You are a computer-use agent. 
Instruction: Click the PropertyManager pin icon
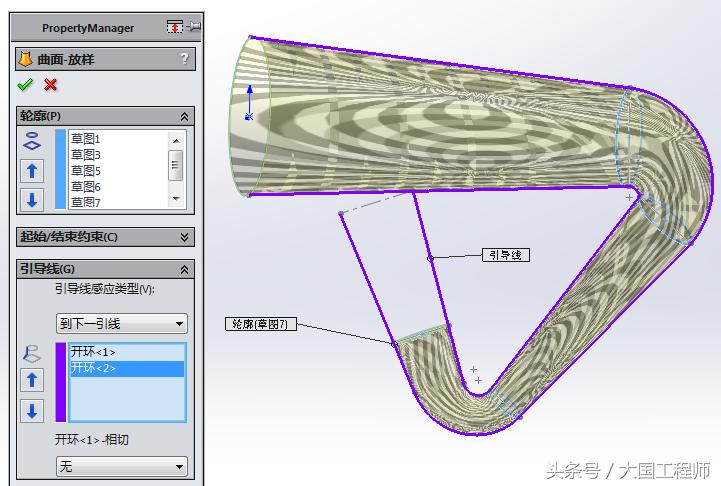tap(195, 27)
